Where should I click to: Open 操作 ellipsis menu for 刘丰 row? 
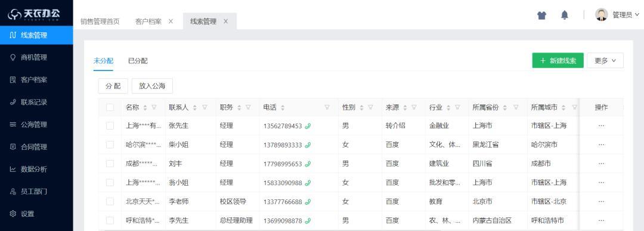click(x=601, y=164)
